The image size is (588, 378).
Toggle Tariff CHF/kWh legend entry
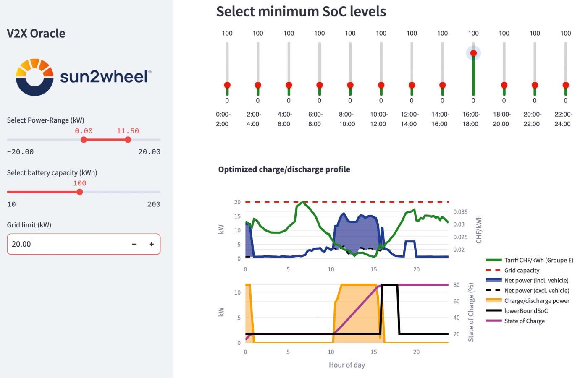(x=538, y=260)
